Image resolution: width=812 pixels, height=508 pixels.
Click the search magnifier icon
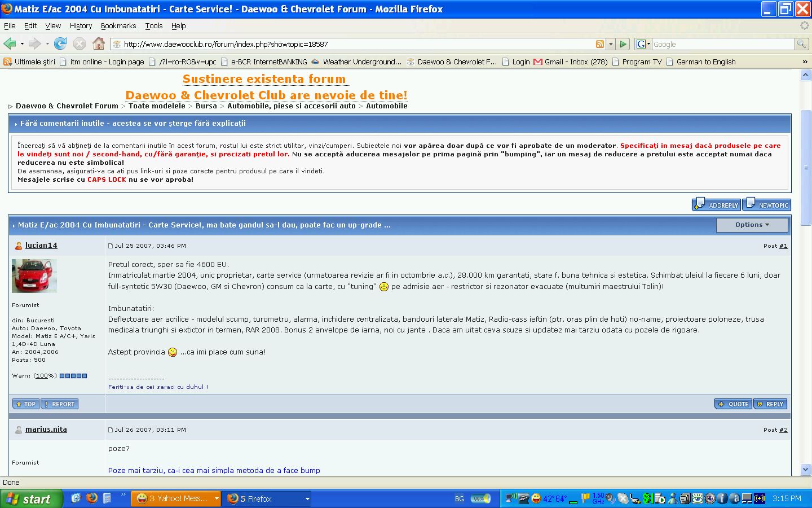(x=801, y=44)
